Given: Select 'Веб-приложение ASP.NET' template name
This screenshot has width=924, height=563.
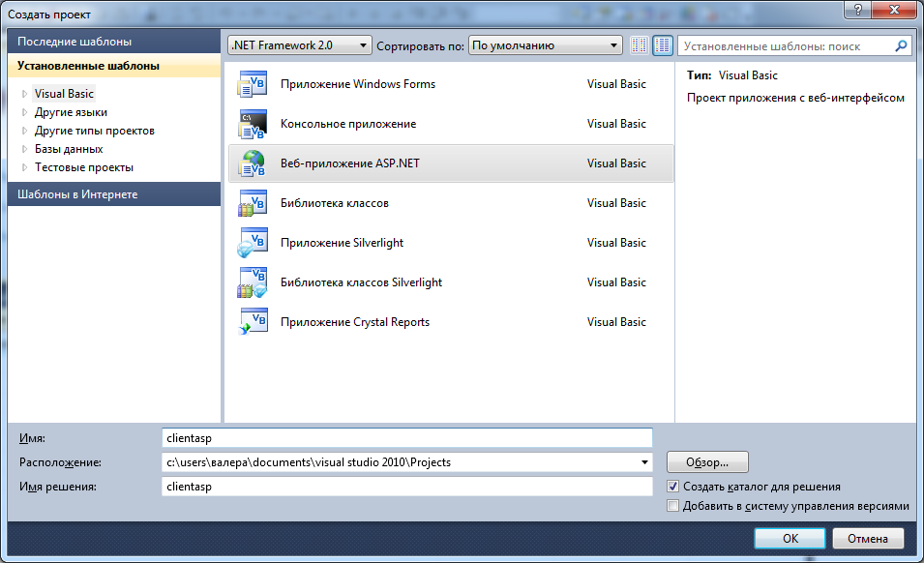Looking at the screenshot, I should click(350, 163).
